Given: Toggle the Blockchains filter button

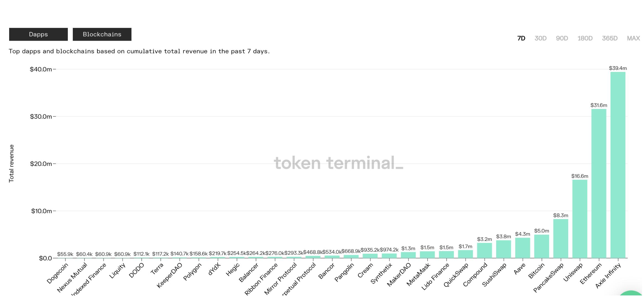Looking at the screenshot, I should 102,34.
